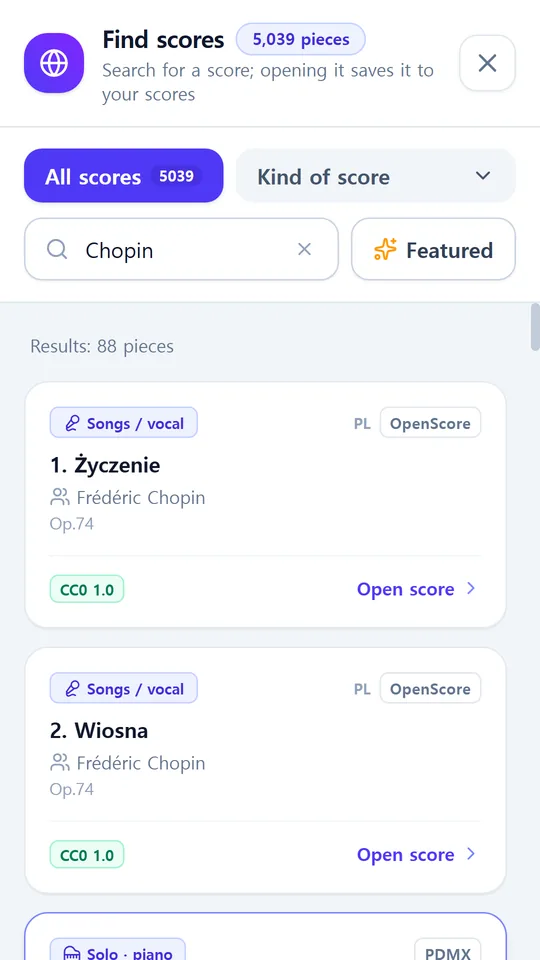The image size is (540, 960).
Task: Click the chevron next to Wiosna's Open score
Action: tap(471, 854)
